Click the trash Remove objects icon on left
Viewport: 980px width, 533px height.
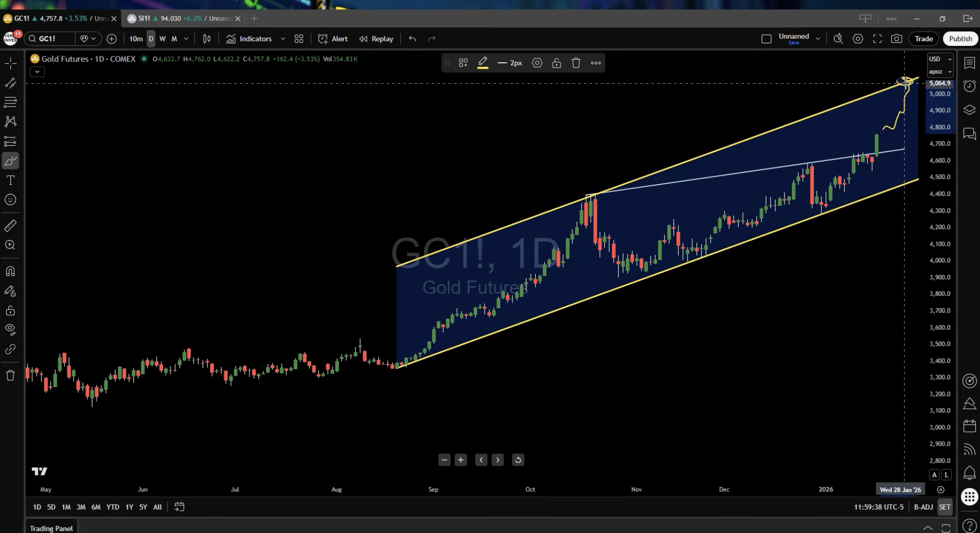(10, 376)
